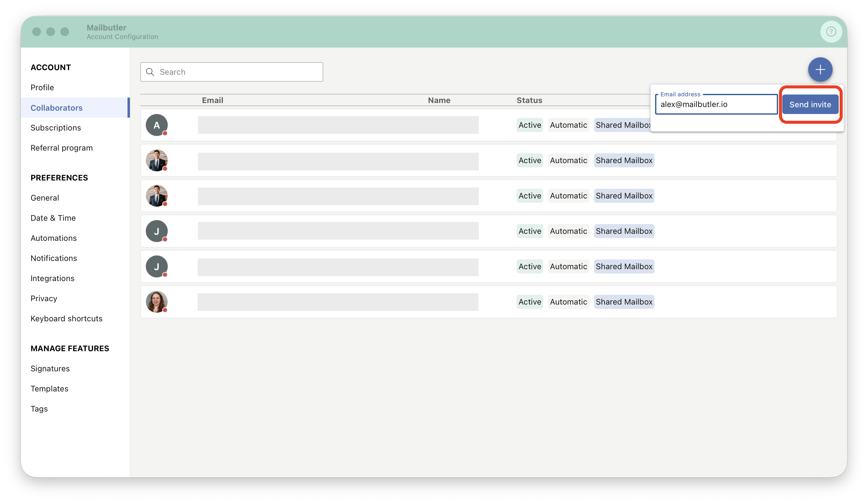The height and width of the screenshot is (503, 868).
Task: Go to Subscriptions
Action: tap(56, 128)
